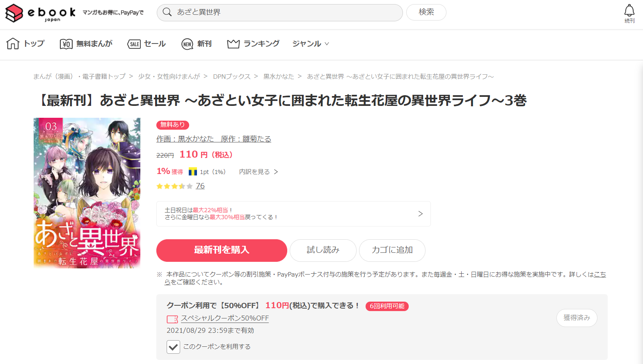Screen dimensions: 643x364
Task: Click the 6回利用可能 badge
Action: click(x=387, y=306)
